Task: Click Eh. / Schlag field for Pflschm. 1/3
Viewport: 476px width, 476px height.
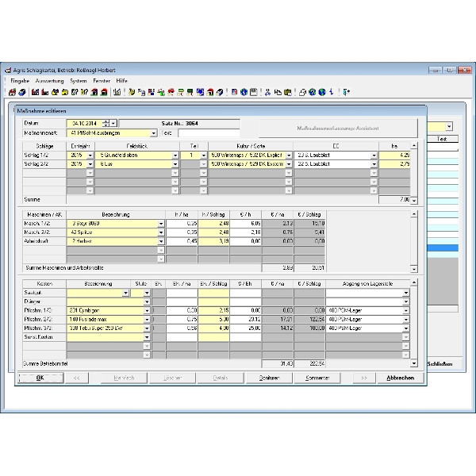Action: point(213,310)
